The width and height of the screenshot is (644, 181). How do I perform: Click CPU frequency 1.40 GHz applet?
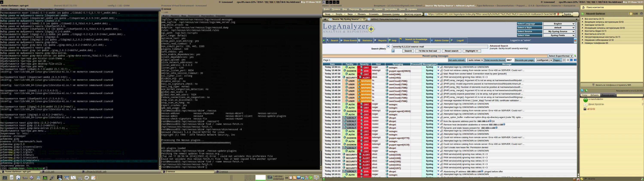coord(275,178)
